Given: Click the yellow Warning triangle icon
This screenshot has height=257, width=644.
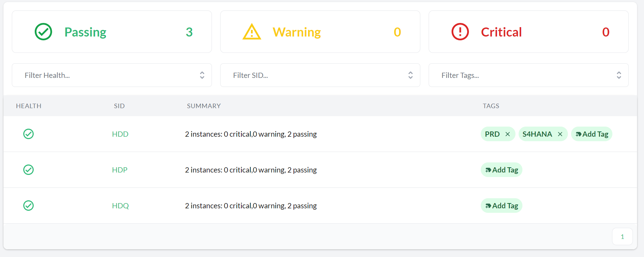Looking at the screenshot, I should click(x=252, y=32).
